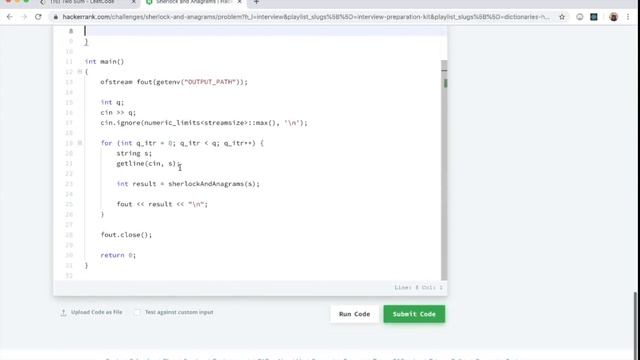Click the upload arrow icon

tap(63, 313)
